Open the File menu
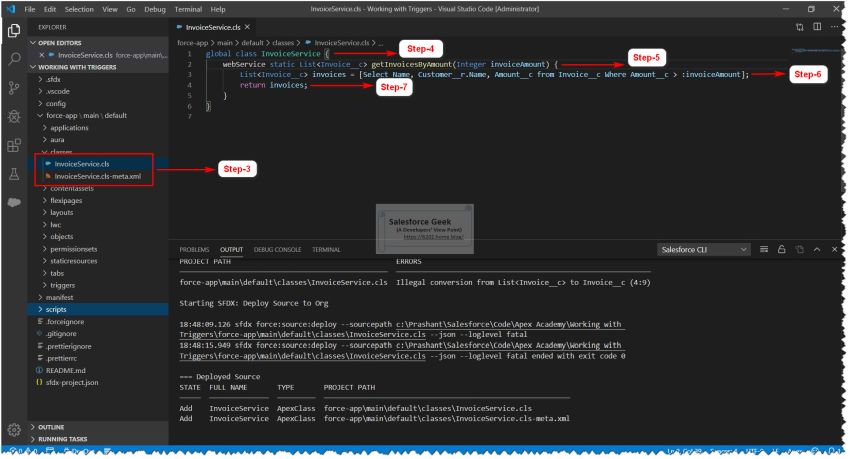The height and width of the screenshot is (459, 850). tap(30, 9)
